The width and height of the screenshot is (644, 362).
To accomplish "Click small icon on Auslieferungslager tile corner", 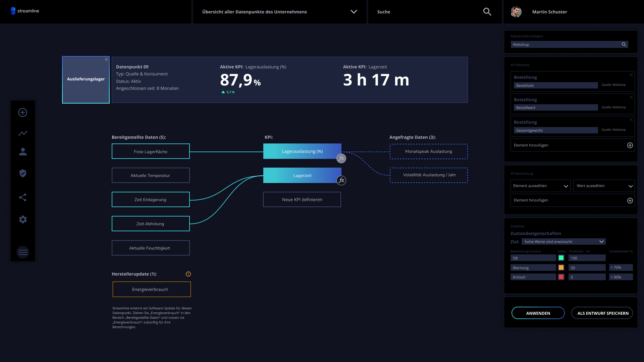I will pyautogui.click(x=106, y=59).
